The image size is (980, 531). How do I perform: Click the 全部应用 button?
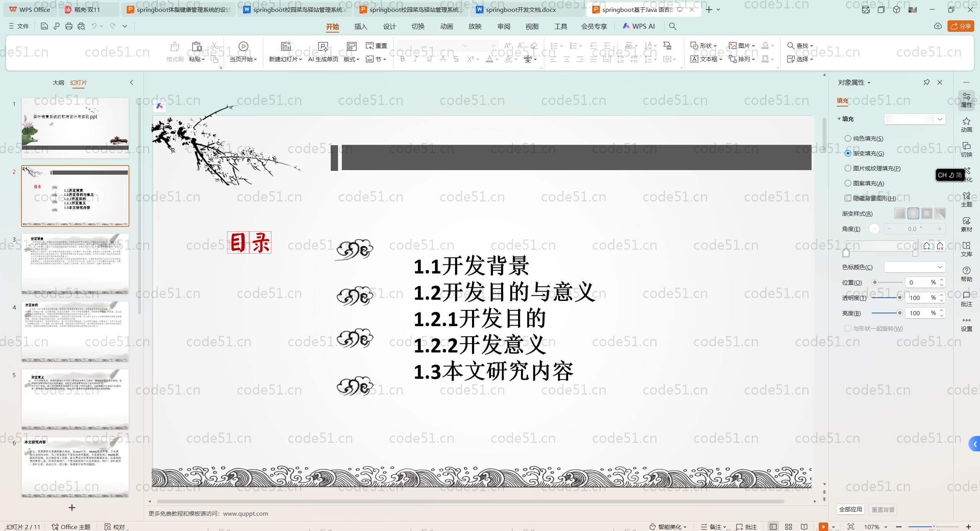click(851, 510)
